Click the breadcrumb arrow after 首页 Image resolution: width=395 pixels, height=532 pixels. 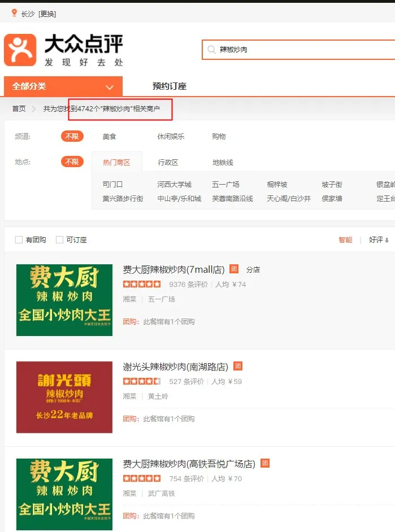pyautogui.click(x=33, y=108)
